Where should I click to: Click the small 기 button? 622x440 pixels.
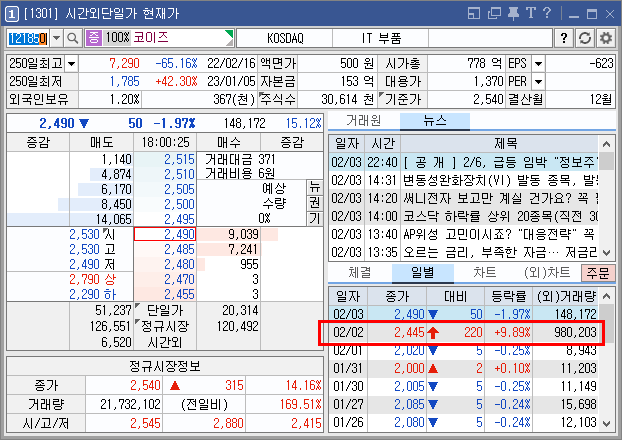[315, 218]
